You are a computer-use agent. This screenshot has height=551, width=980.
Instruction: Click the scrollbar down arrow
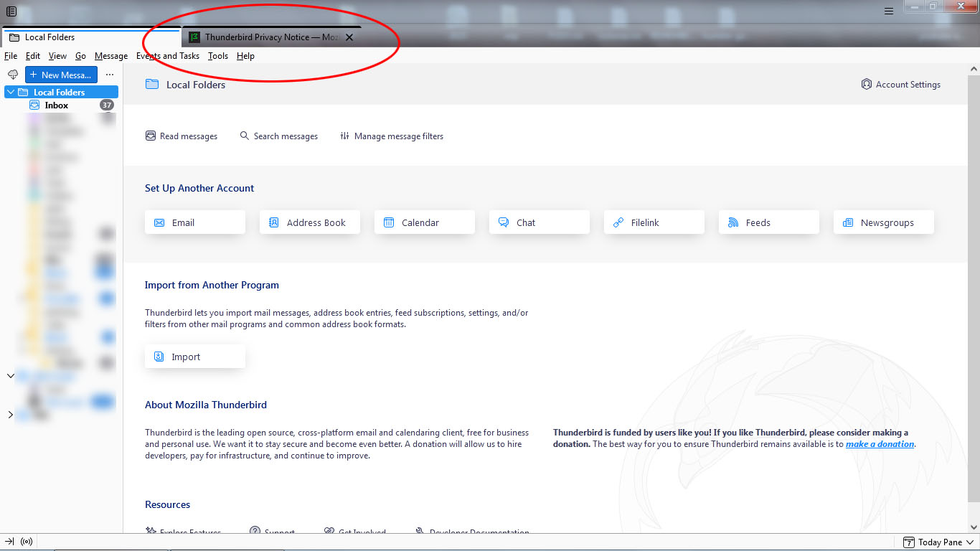pos(974,527)
